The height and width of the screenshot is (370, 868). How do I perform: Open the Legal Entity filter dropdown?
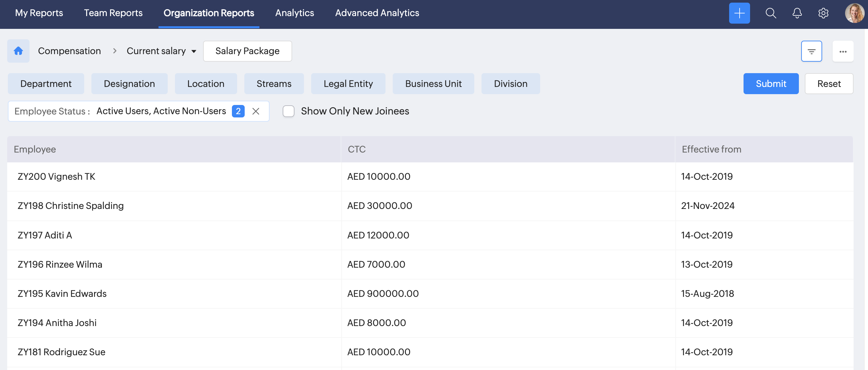tap(348, 84)
